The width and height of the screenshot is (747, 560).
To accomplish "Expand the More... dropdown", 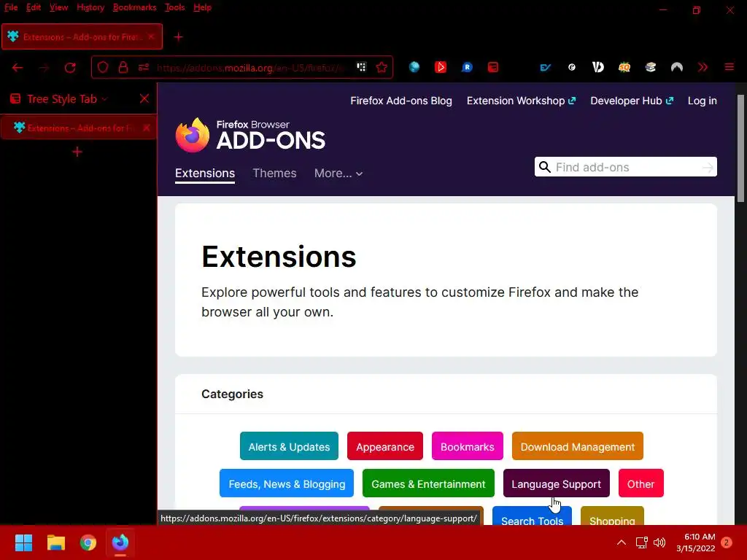I will 338,173.
